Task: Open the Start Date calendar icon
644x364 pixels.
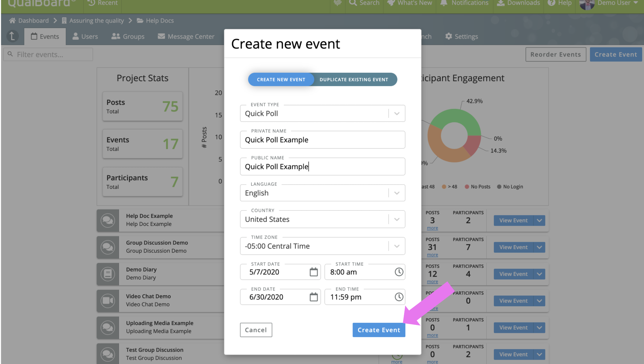Action: coord(313,272)
